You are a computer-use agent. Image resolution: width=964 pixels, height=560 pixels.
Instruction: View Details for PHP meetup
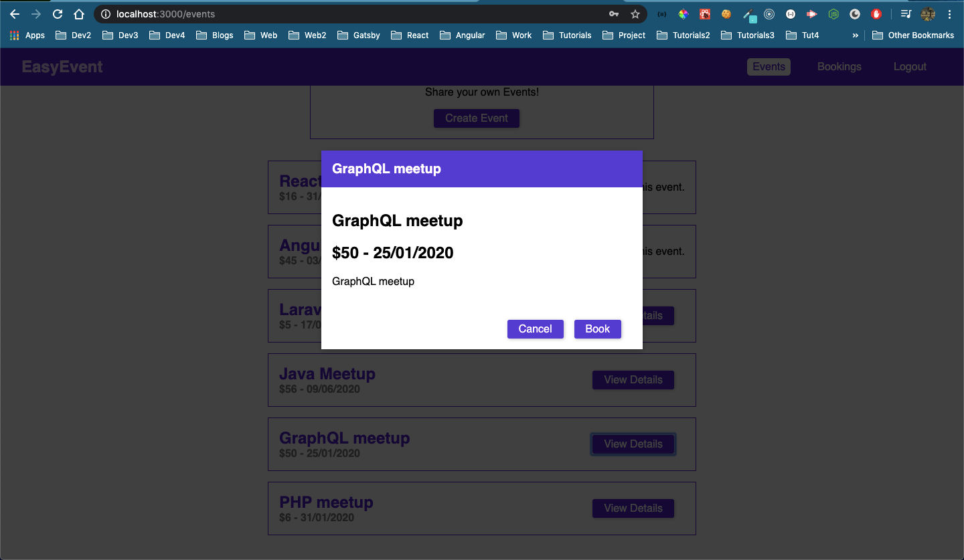tap(633, 508)
